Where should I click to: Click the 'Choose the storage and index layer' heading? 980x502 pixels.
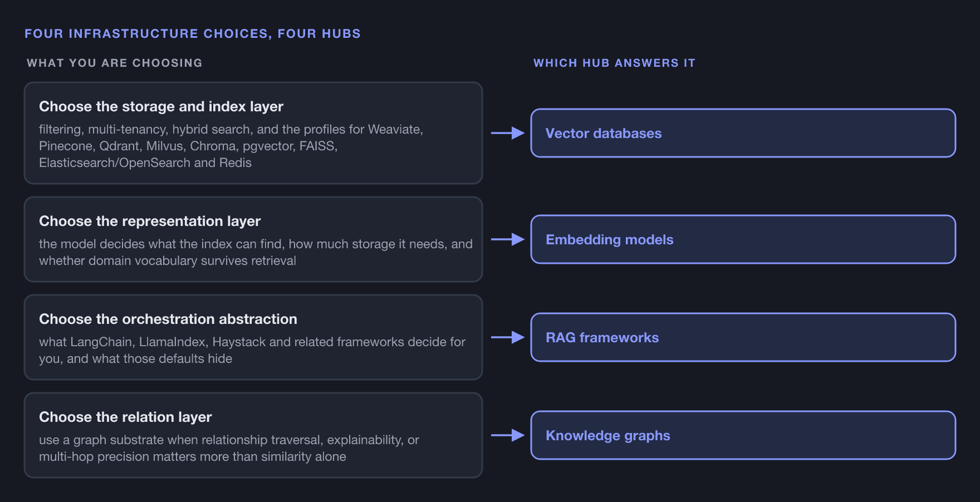(x=161, y=107)
